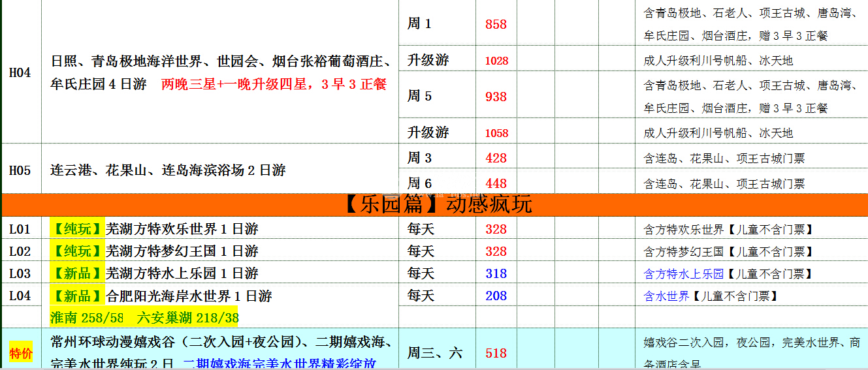This screenshot has height=370, width=868.
Task: Select the L01 code cell
Action: click(x=20, y=229)
